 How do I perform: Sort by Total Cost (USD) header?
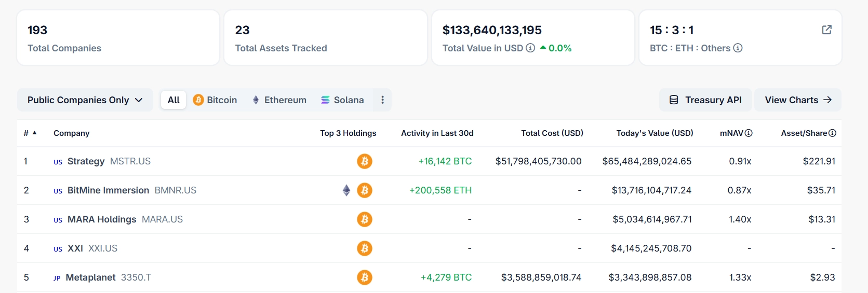[552, 133]
